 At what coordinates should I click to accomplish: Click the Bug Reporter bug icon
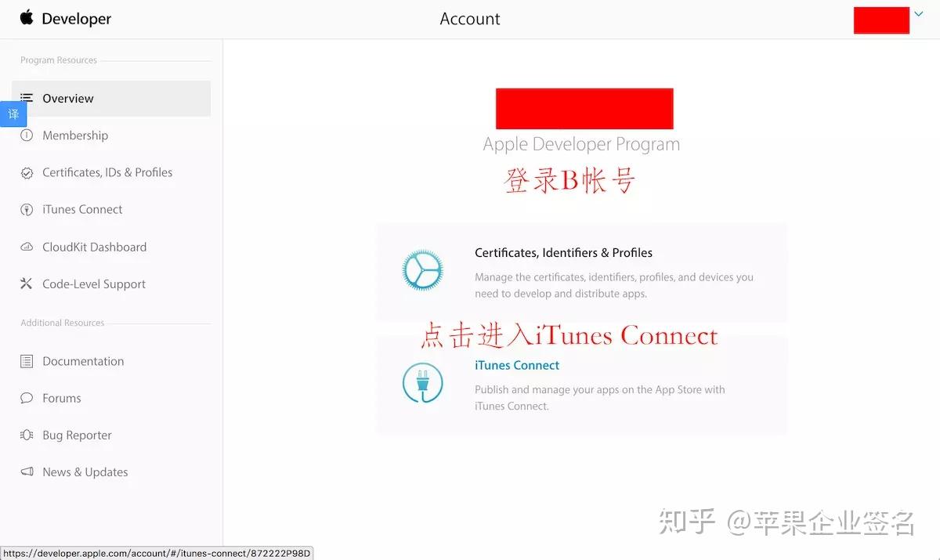tap(27, 435)
